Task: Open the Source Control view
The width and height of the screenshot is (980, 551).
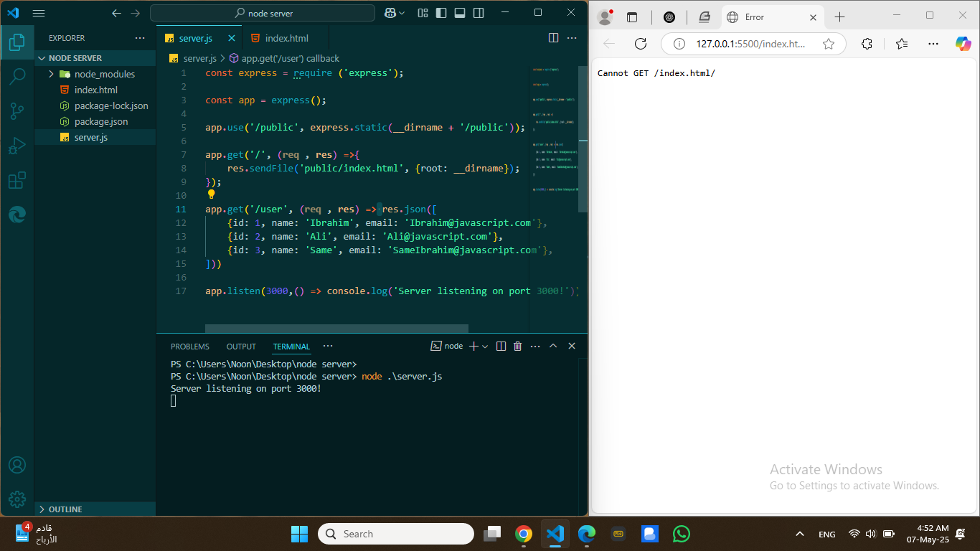Action: (17, 111)
